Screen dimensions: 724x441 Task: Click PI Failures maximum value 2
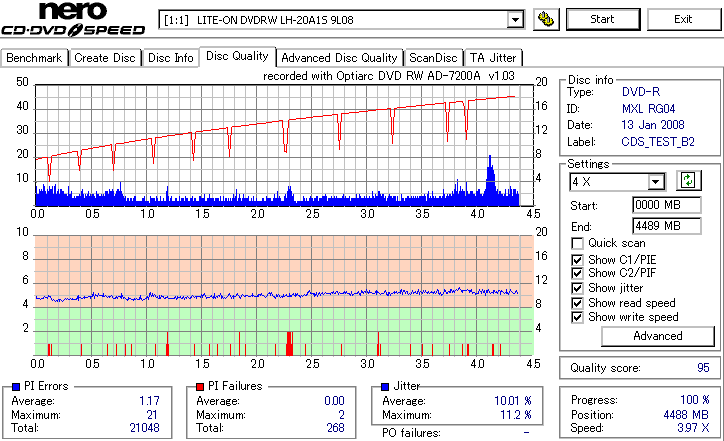point(342,415)
